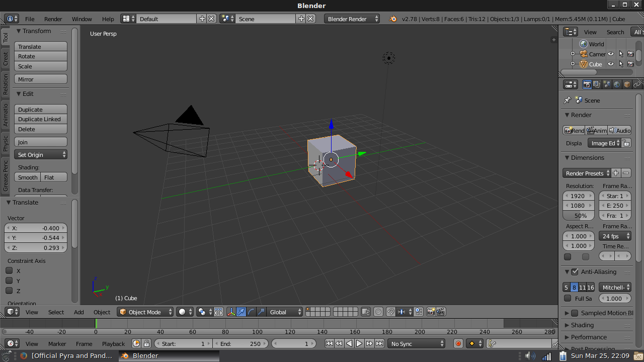Open the Render menu in top bar

(53, 19)
